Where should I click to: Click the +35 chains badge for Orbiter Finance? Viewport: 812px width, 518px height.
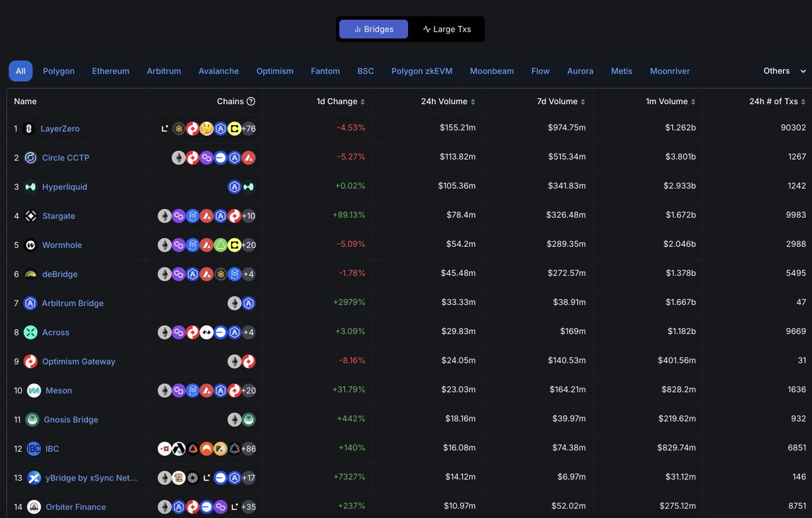248,507
